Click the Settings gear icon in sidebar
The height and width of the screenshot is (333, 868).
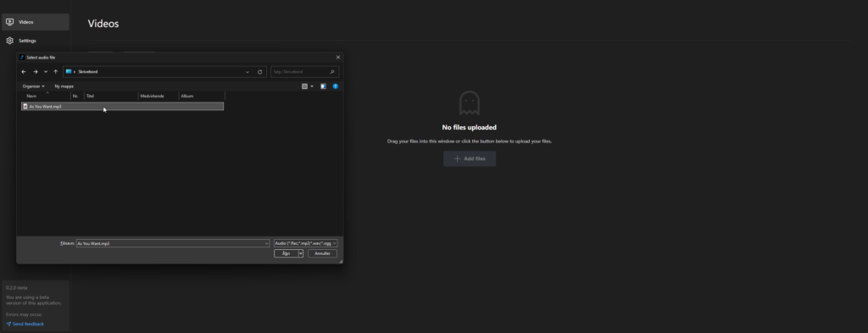[9, 41]
